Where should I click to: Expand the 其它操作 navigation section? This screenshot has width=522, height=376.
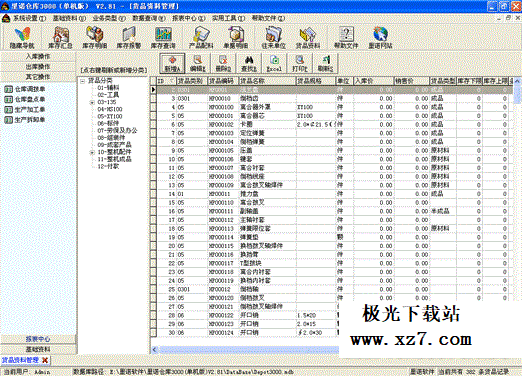(x=38, y=77)
